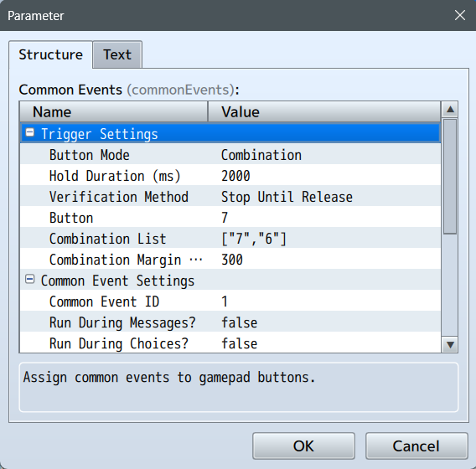Click false value for Run During Messages
The image size is (476, 469).
tap(239, 322)
